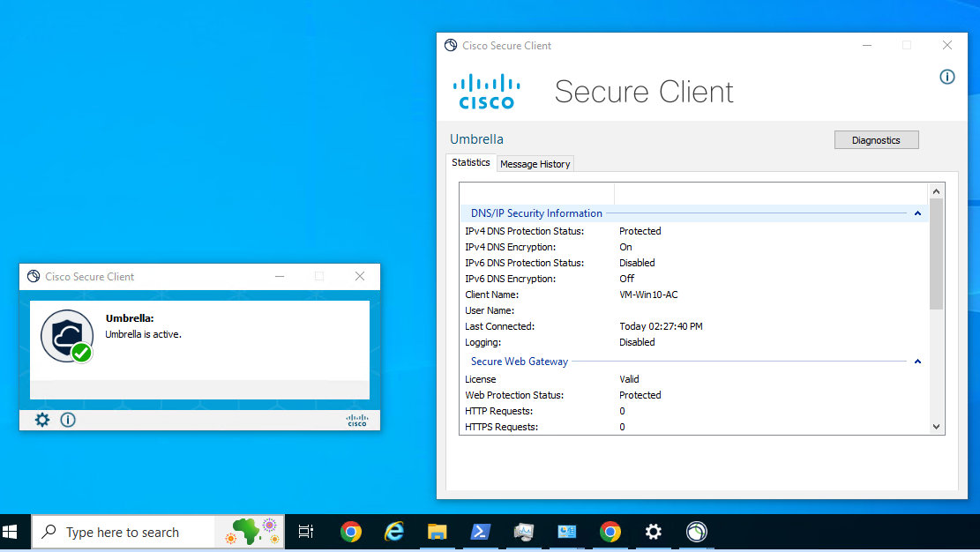Click the 'Today 02:27:40 PM' value

coord(662,326)
